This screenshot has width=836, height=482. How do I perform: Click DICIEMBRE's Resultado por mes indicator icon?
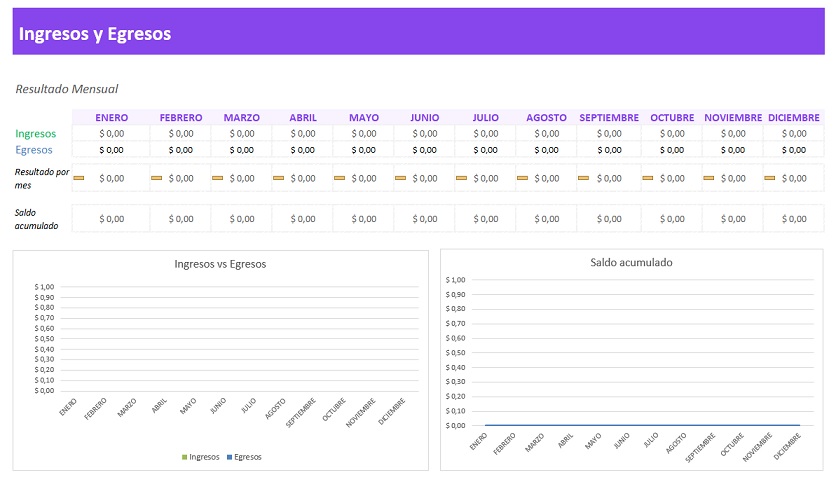point(769,178)
